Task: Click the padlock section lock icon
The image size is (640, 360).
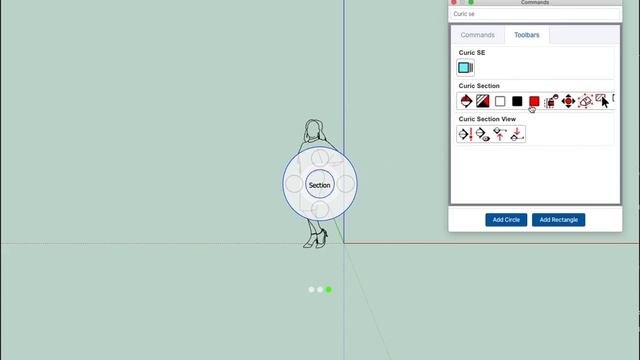Action: tap(551, 101)
